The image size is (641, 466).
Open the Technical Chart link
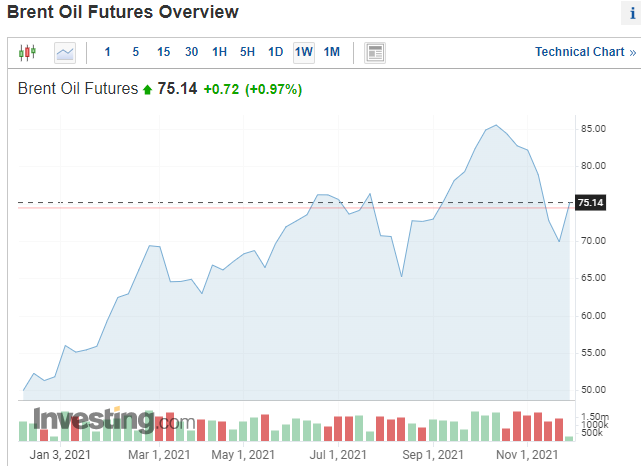point(585,52)
